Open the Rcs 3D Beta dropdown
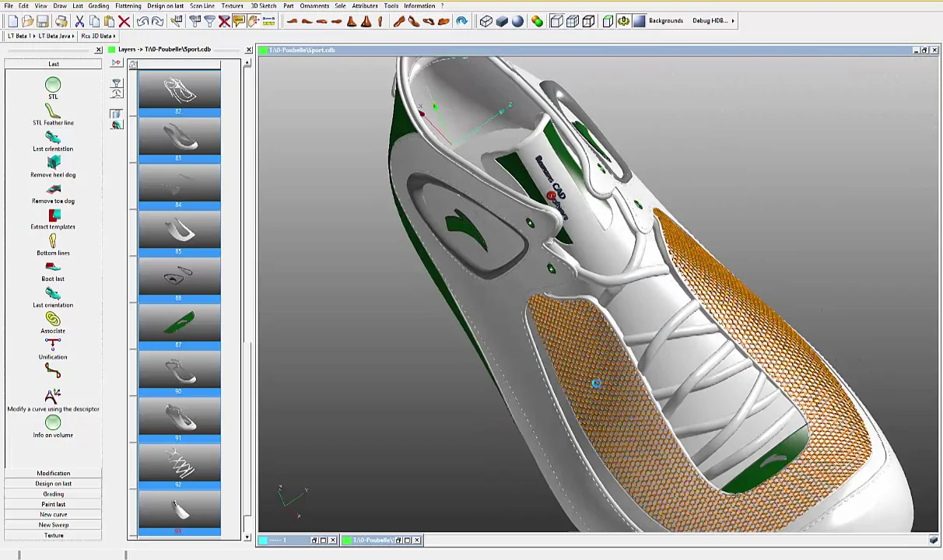Viewport: 943px width, 560px height. coord(98,36)
